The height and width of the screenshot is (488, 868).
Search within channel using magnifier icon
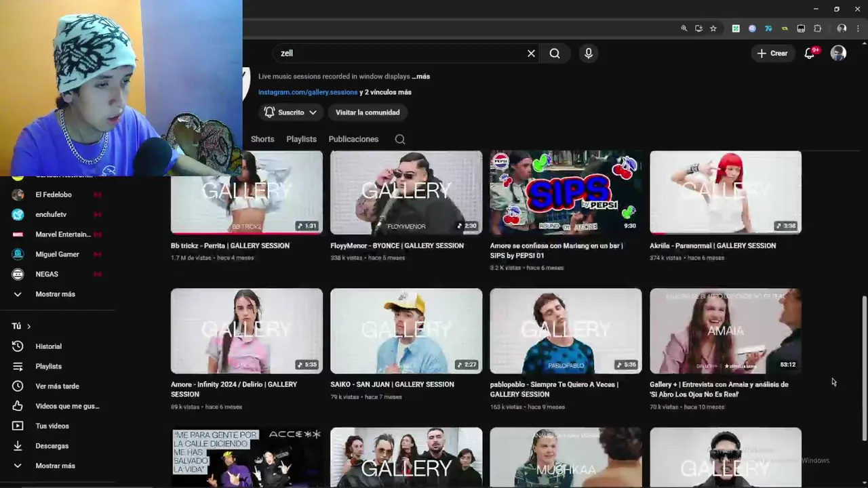coord(400,139)
